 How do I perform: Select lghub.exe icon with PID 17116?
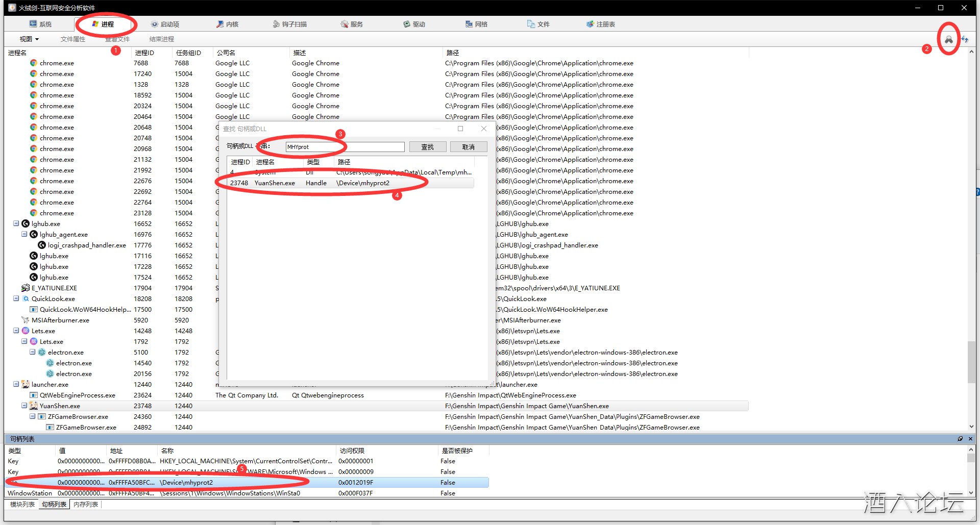click(34, 256)
